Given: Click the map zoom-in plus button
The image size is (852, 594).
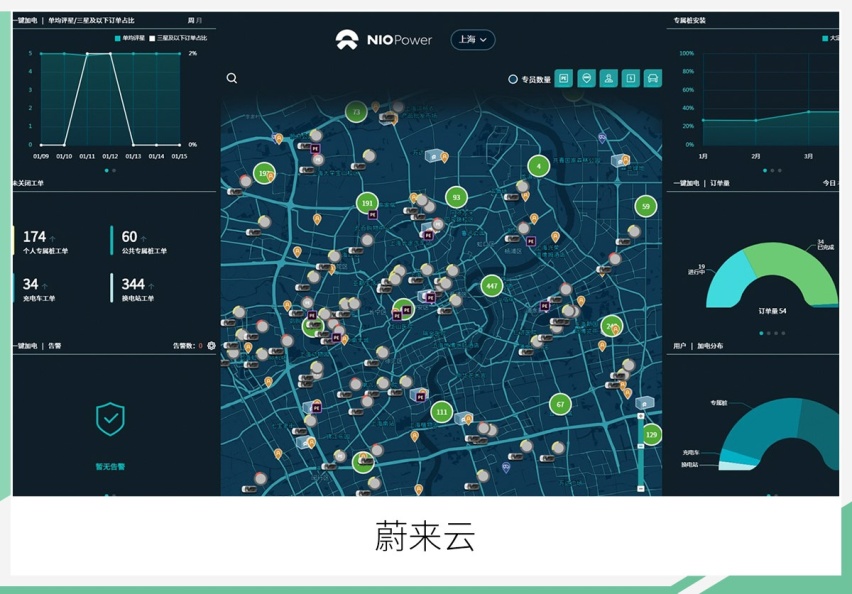Looking at the screenshot, I should click(641, 416).
